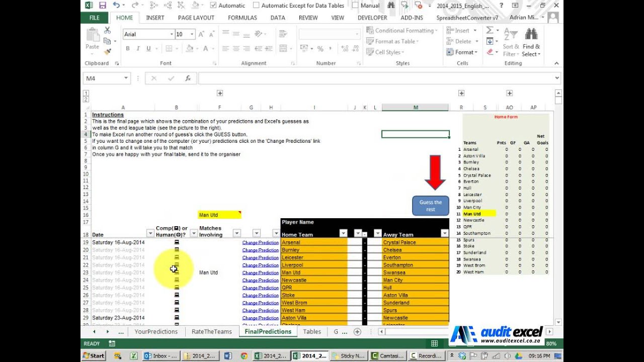Viewport: 644px width, 362px height.
Task: Click the Format Painter brush icon
Action: point(107,51)
